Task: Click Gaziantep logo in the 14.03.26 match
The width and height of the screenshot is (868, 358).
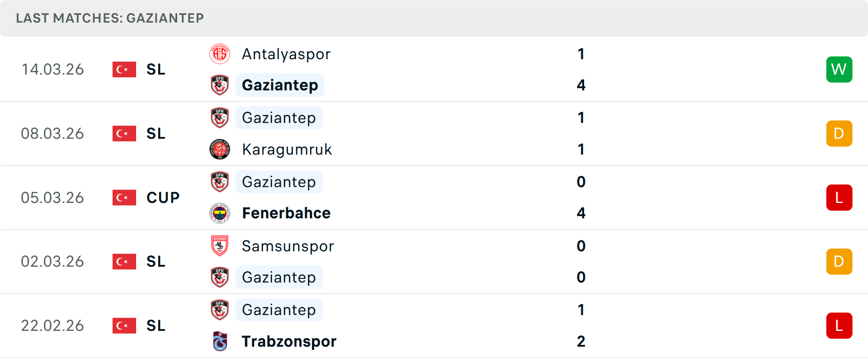Action: pyautogui.click(x=220, y=85)
